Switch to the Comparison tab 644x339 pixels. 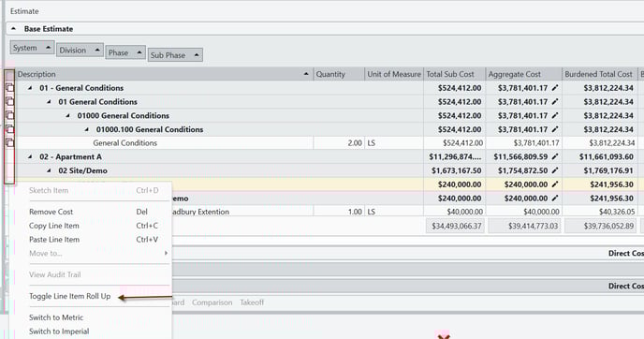tap(212, 302)
